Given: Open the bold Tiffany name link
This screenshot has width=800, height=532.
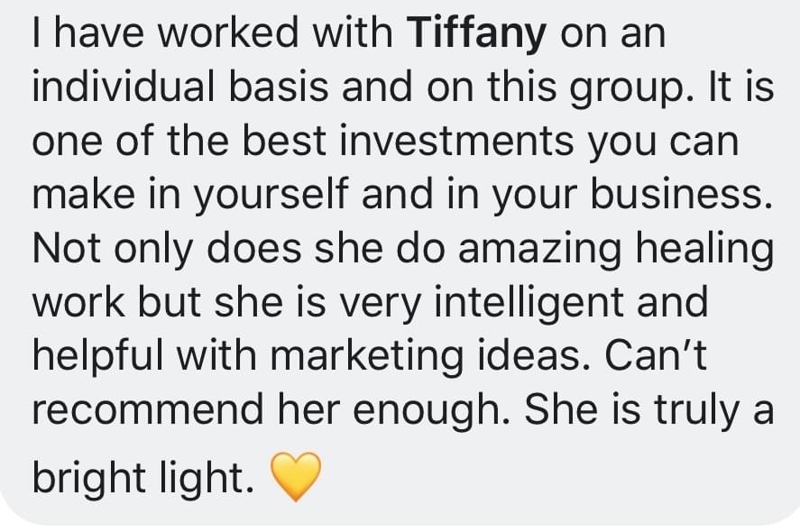Looking at the screenshot, I should pyautogui.click(x=477, y=32).
